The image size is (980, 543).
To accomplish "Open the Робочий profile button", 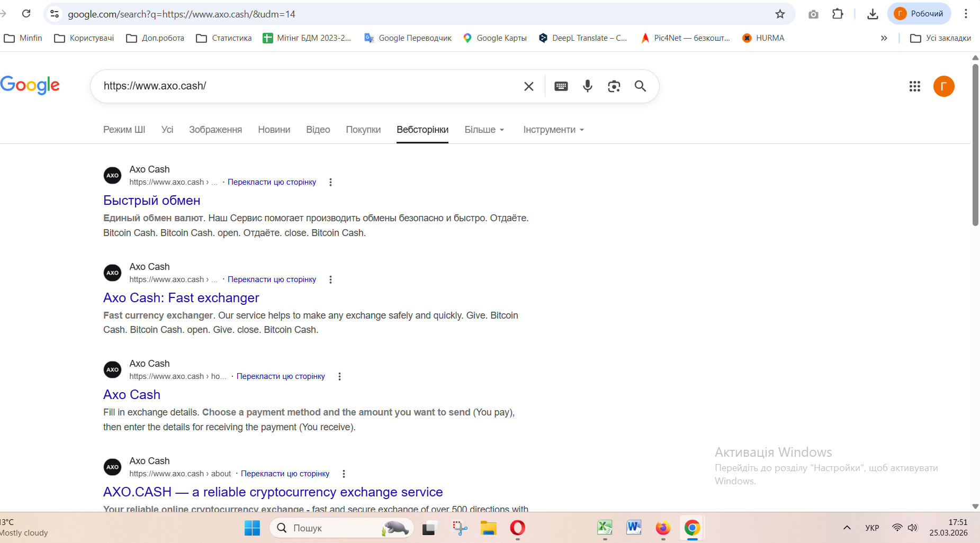I will click(919, 14).
